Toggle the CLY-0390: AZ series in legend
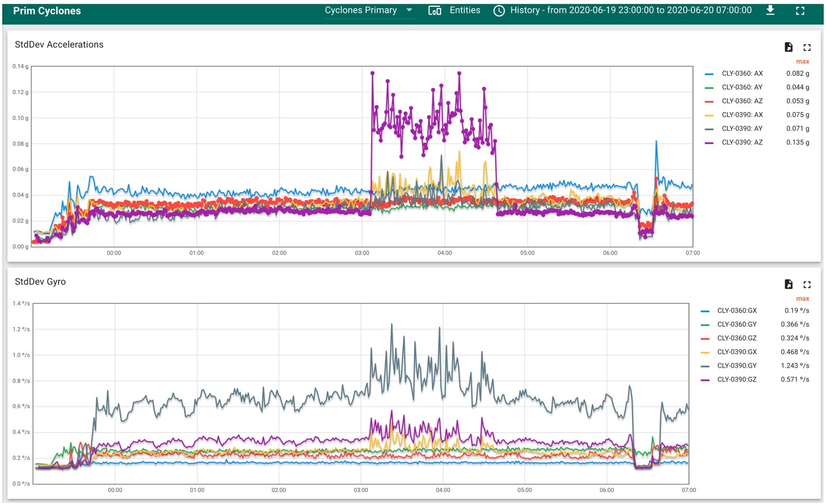Image resolution: width=826 pixels, height=504 pixels. [742, 142]
